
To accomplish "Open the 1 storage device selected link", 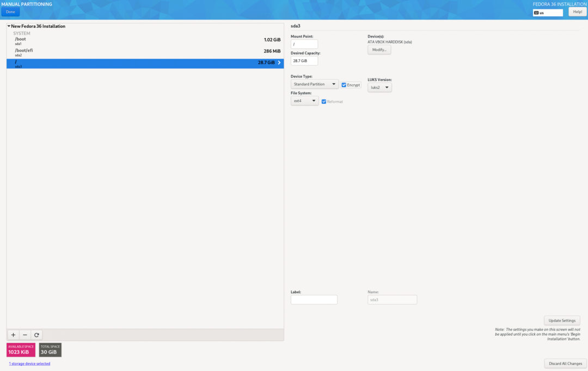I will point(29,363).
